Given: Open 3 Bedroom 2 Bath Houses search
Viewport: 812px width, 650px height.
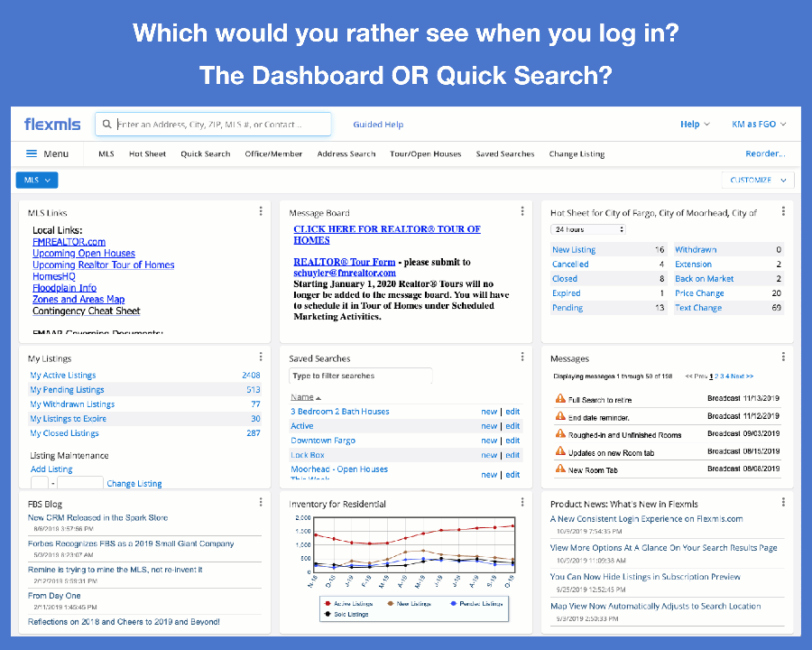Looking at the screenshot, I should coord(340,411).
